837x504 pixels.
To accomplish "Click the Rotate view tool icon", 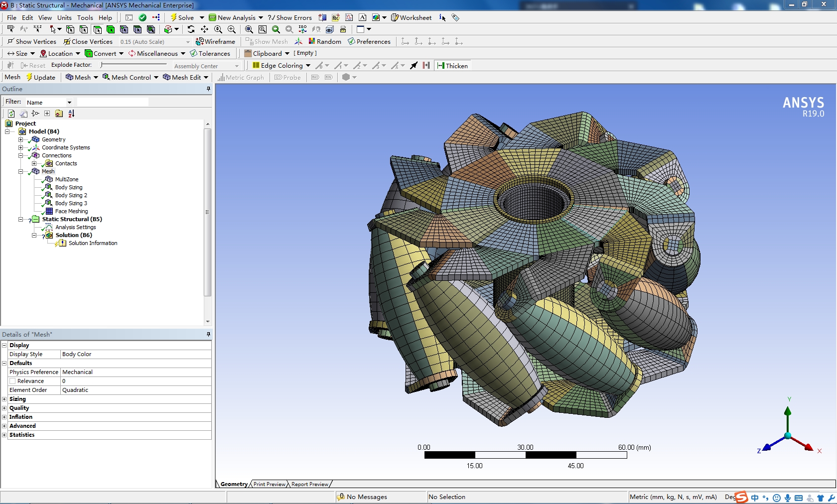I will [191, 29].
